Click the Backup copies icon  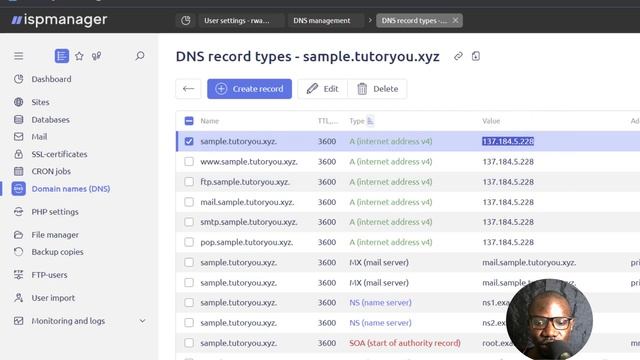click(18, 252)
